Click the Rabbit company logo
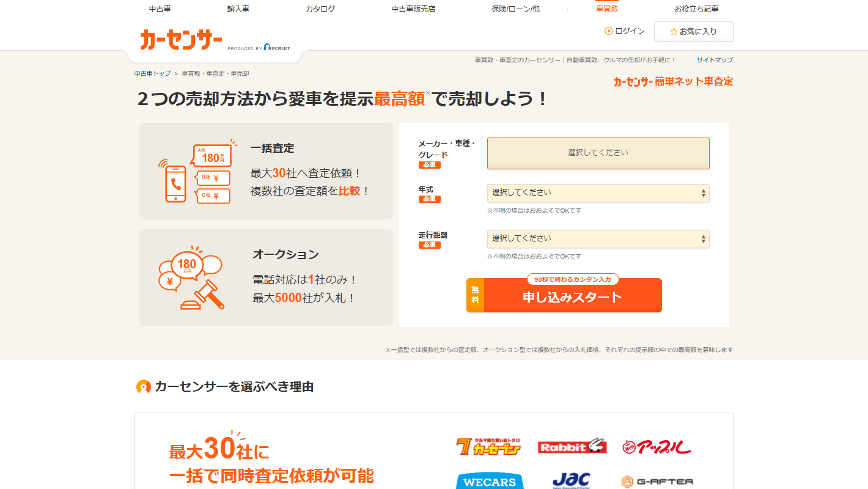 pos(572,447)
